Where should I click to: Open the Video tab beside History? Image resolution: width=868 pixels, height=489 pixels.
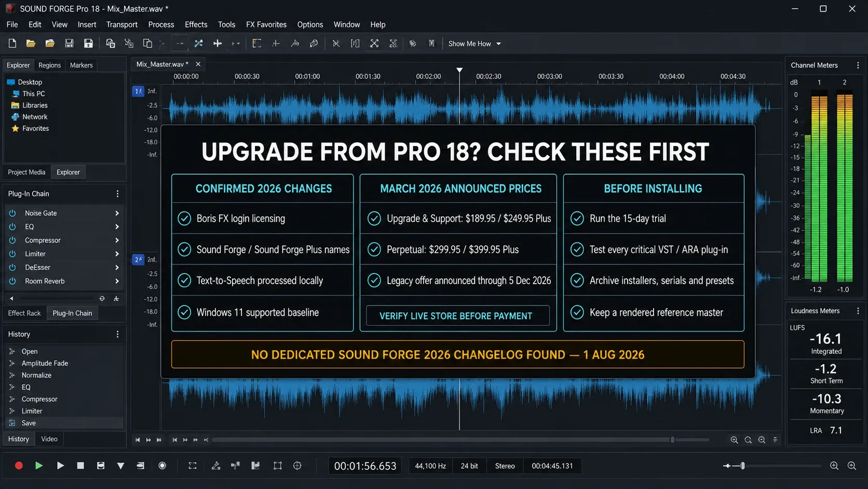[49, 439]
